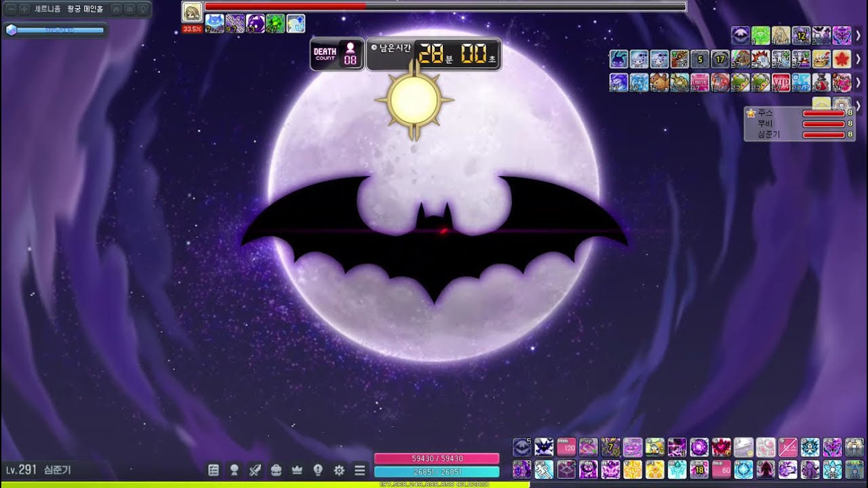Use the bat-wing skill in first quickslot
868x488 pixels.
tap(522, 447)
